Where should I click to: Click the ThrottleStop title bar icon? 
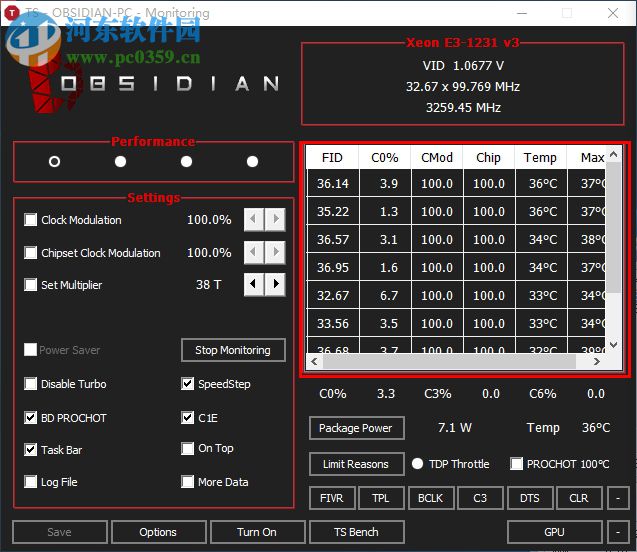tap(12, 13)
